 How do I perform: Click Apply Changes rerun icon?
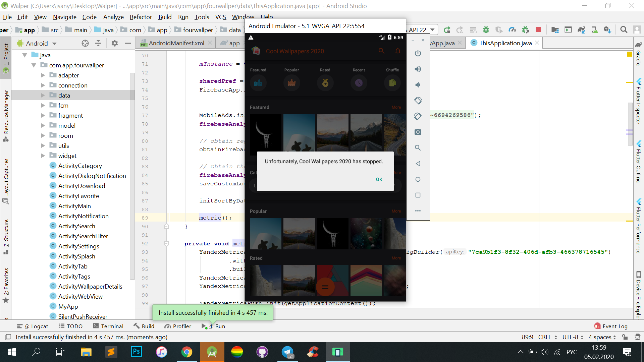tap(446, 30)
